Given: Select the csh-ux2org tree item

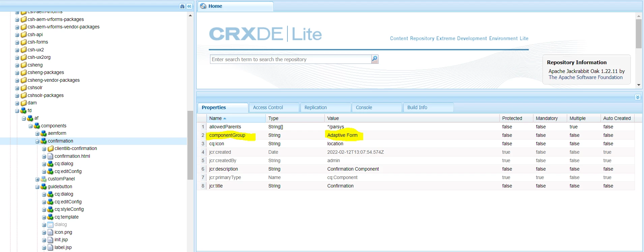Looking at the screenshot, I should click(39, 57).
